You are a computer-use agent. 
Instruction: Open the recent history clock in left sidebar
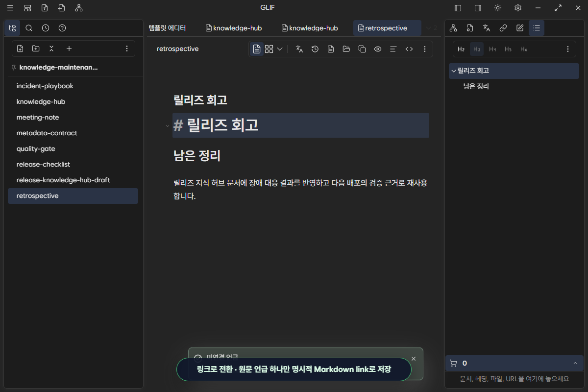(x=46, y=28)
